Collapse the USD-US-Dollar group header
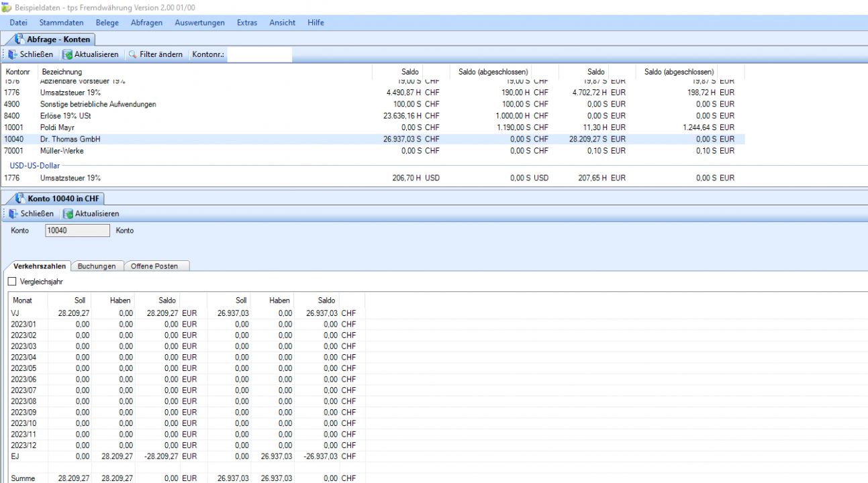The height and width of the screenshot is (483, 868). pos(34,165)
